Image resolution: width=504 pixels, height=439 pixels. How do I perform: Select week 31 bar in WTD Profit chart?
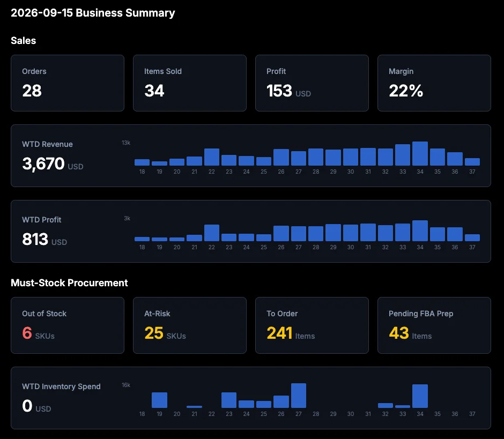368,232
